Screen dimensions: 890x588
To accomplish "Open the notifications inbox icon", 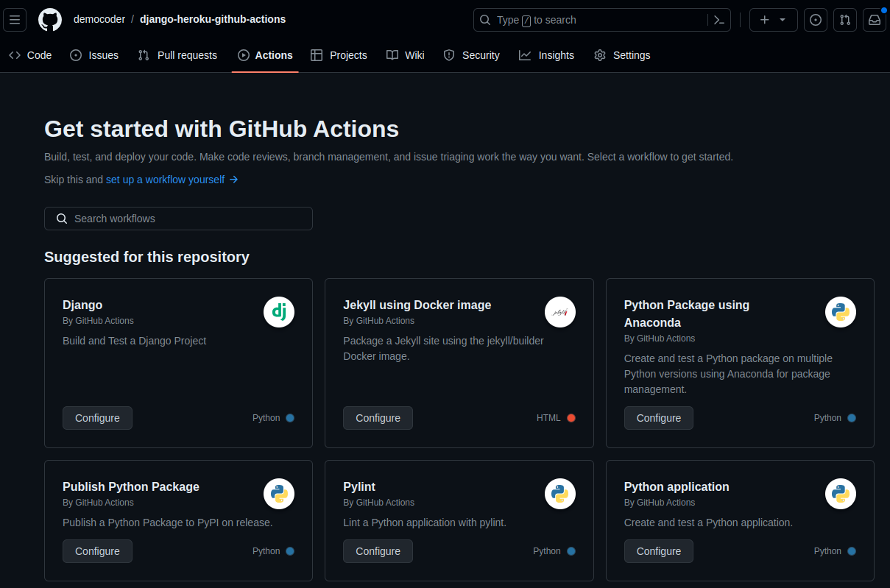I will coord(875,20).
